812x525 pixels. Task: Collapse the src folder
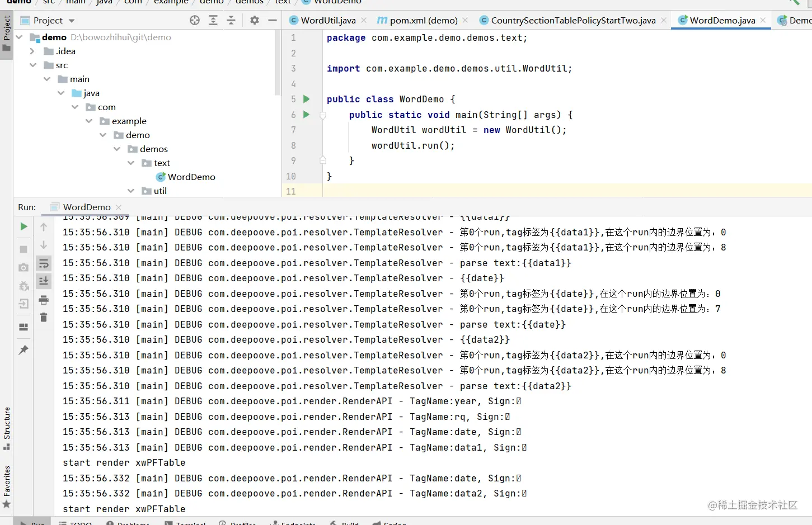coord(33,65)
